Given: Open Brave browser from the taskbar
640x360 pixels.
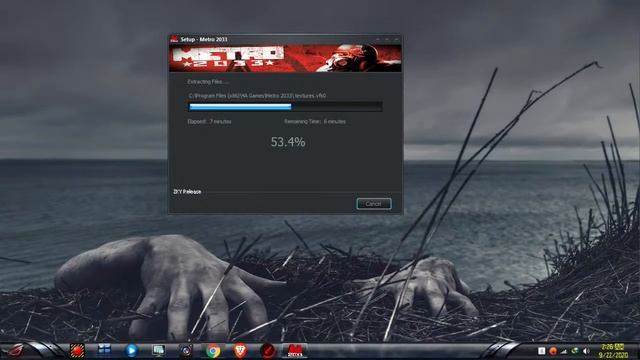Looking at the screenshot, I should (x=240, y=351).
